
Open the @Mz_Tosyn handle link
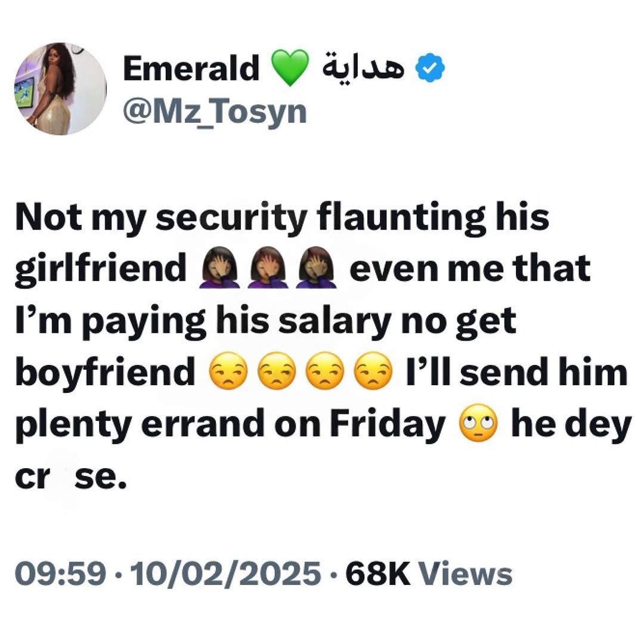coord(214,110)
